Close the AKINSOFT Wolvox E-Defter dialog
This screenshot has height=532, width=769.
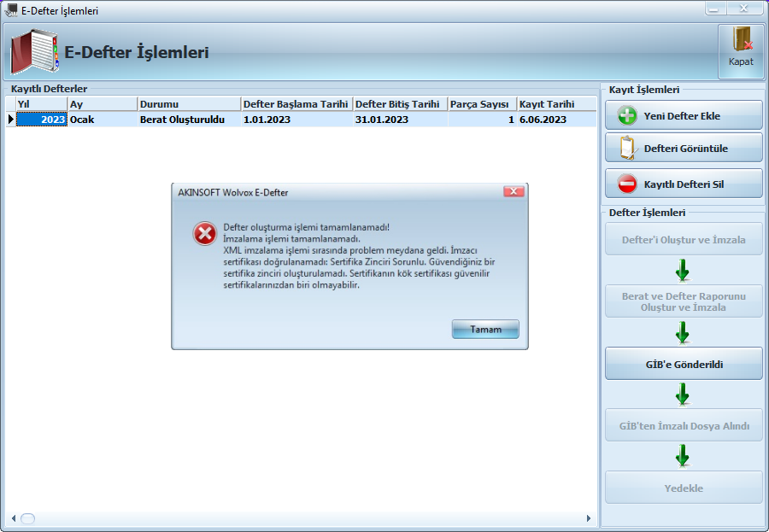(514, 191)
